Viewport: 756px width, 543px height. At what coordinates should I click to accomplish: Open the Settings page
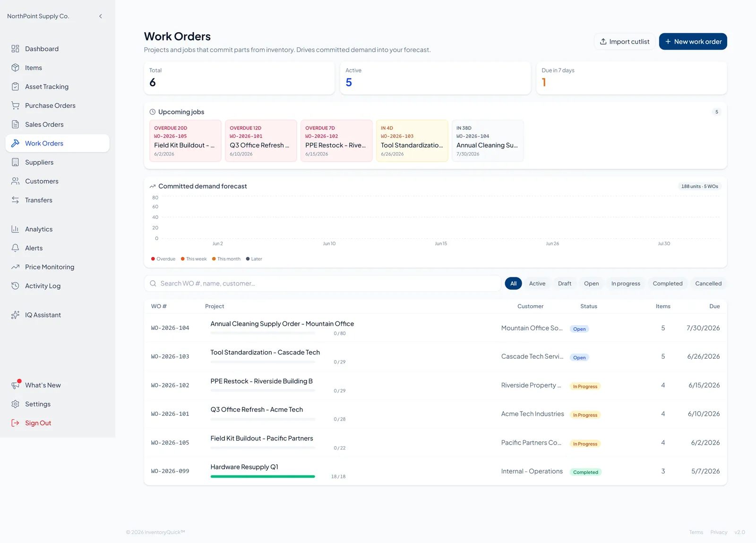click(x=57, y=404)
